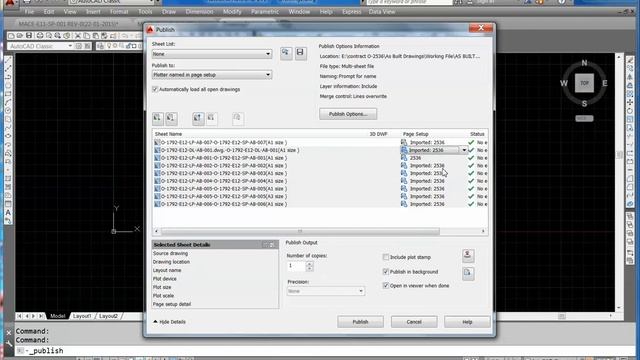Select sheet row O-1792-E12-LP-AB-001
Image resolution: width=640 pixels, height=360 pixels.
[x=320, y=158]
